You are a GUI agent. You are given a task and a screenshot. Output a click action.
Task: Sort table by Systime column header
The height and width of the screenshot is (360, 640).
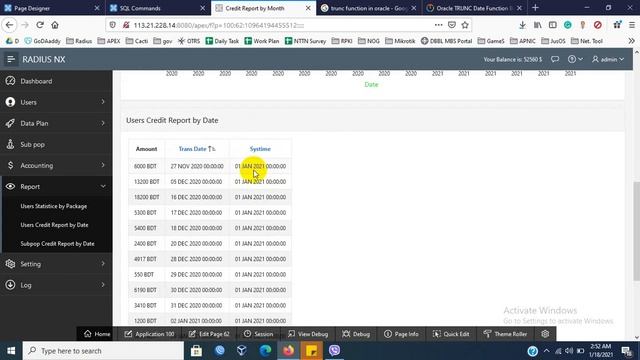click(260, 149)
